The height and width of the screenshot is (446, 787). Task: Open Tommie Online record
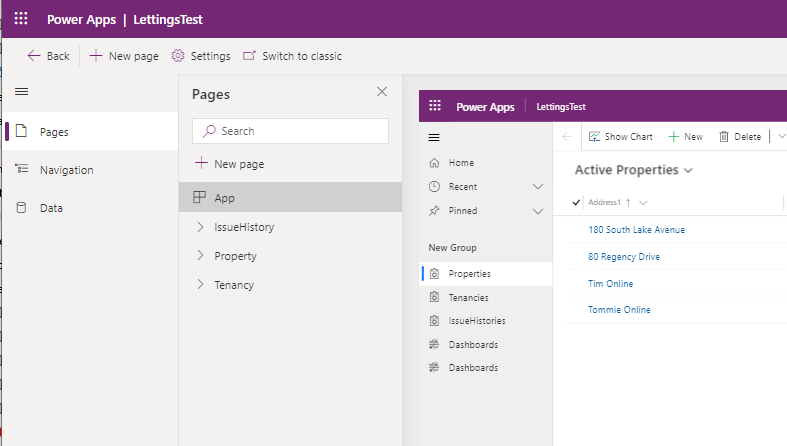pos(619,310)
